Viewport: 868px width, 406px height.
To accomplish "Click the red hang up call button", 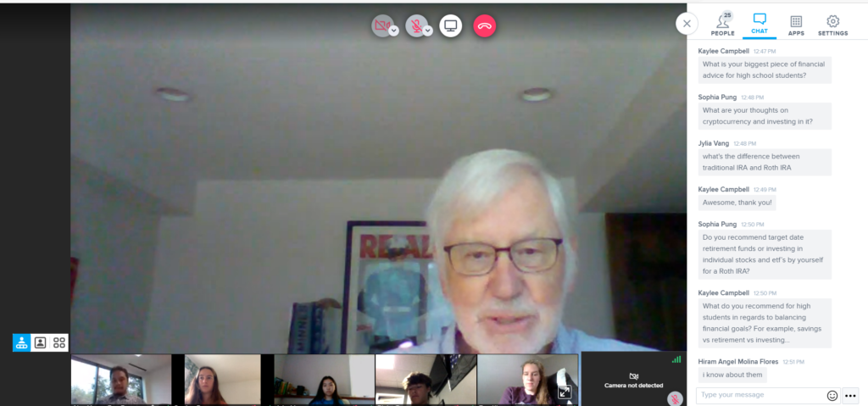I will (x=485, y=26).
